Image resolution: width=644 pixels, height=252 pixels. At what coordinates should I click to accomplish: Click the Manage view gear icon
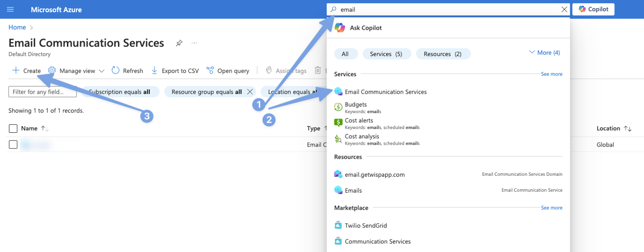coord(52,71)
